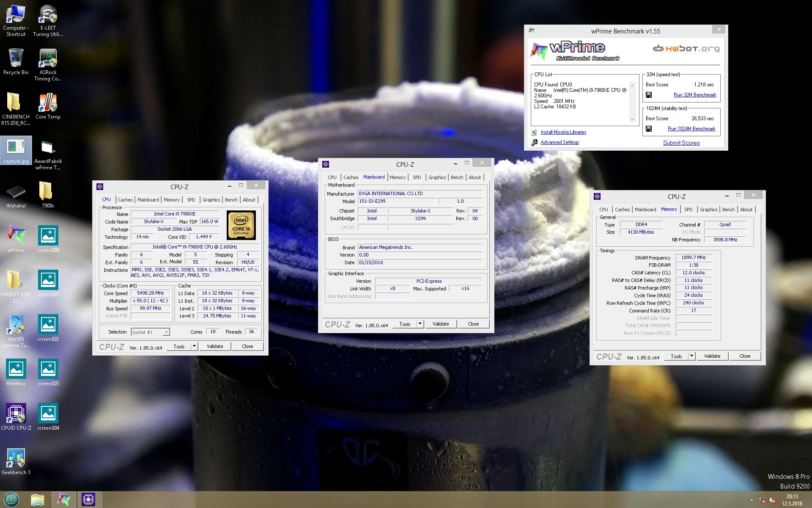Image resolution: width=812 pixels, height=508 pixels.
Task: Click Tools button in Memory CPU-Z window
Action: [x=676, y=356]
